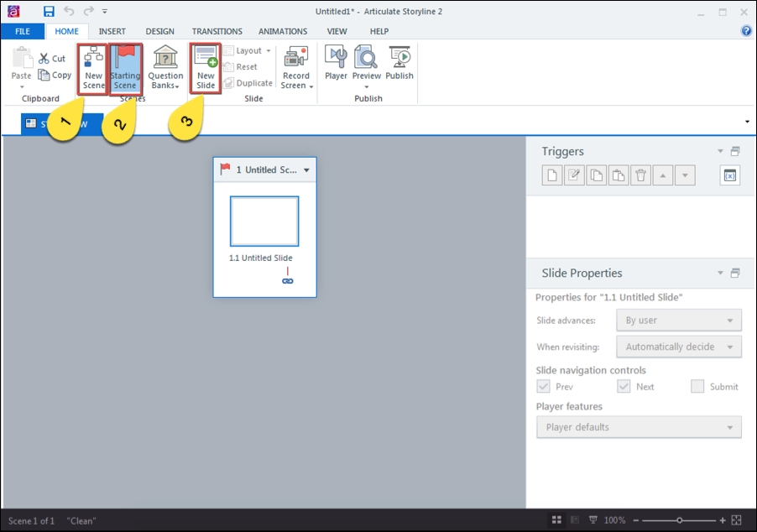Toggle the Next navigation checkbox
The image size is (757, 532).
pos(624,386)
